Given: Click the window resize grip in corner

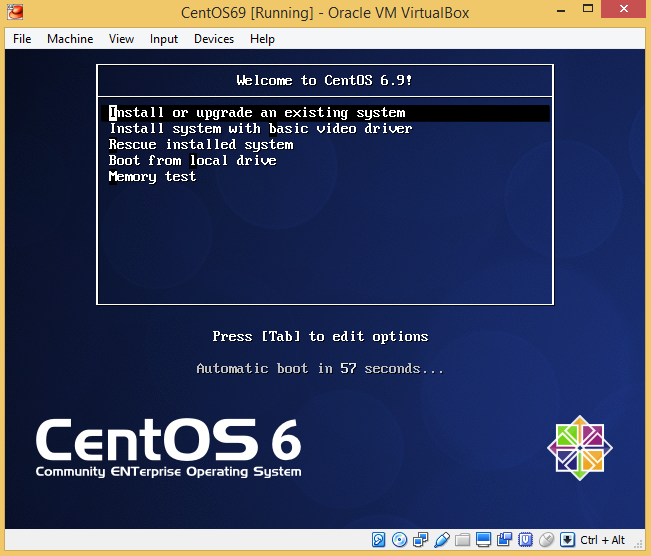Looking at the screenshot, I should pos(639,544).
